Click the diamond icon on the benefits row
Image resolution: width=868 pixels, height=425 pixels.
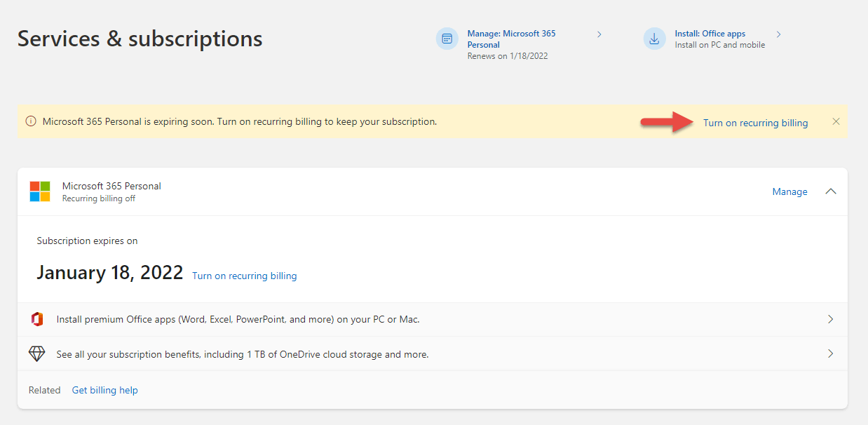36,353
